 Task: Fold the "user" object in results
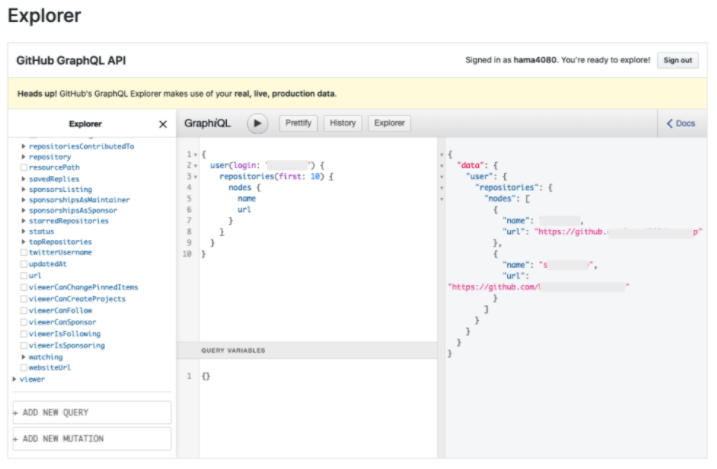pyautogui.click(x=442, y=176)
